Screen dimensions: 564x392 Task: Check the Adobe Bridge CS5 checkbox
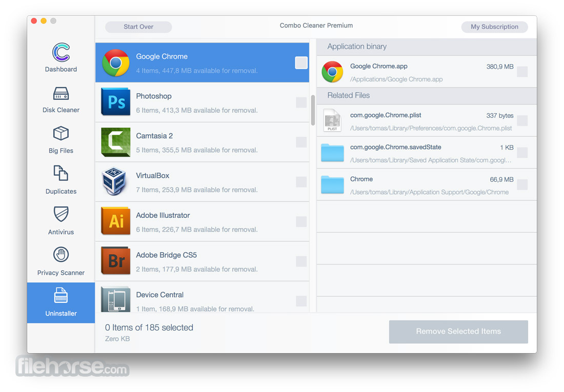coord(301,261)
